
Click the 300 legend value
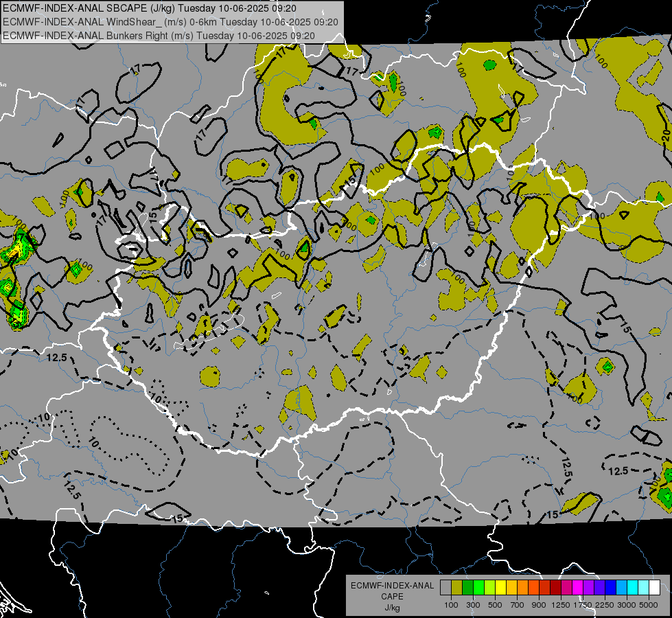473,605
